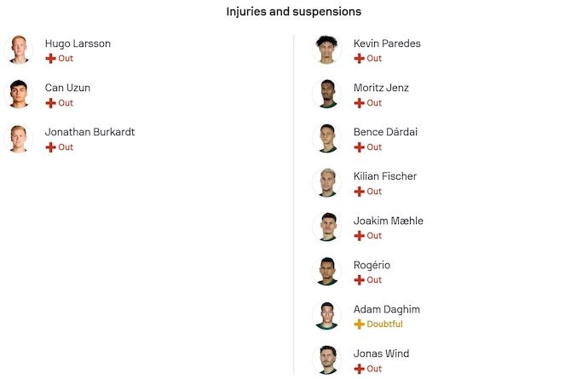Click the Injuries and suspensions heading

click(293, 12)
